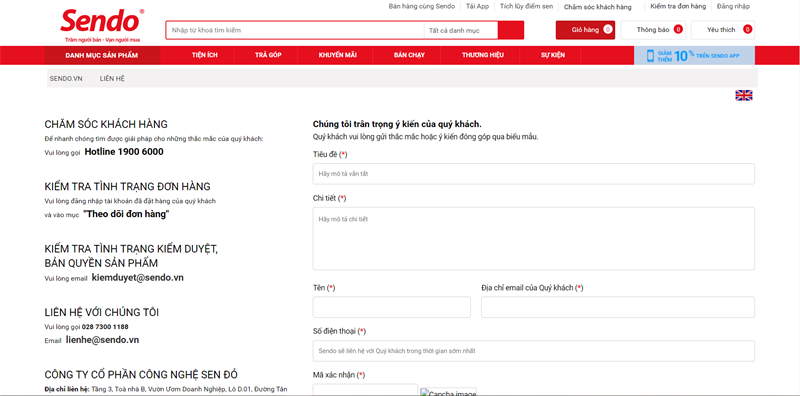The width and height of the screenshot is (800, 396).
Task: Open 'Tích lũy điểm sen' link
Action: click(526, 6)
